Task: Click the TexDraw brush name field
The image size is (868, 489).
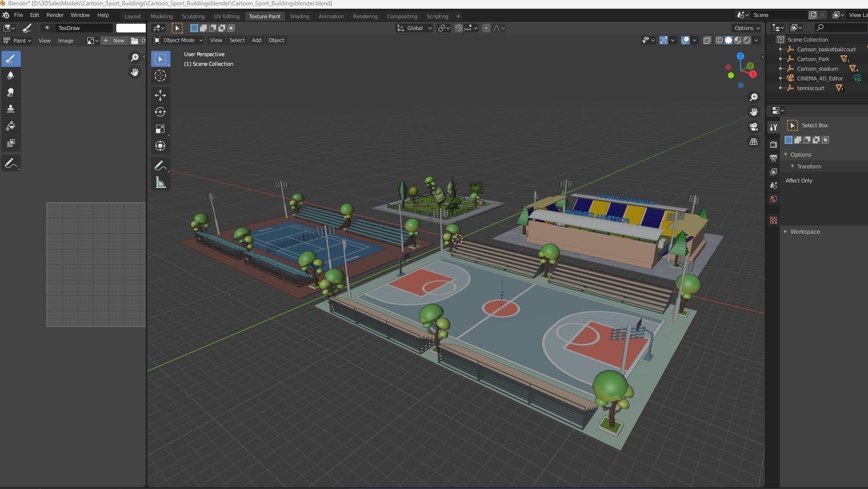Action: click(x=83, y=28)
